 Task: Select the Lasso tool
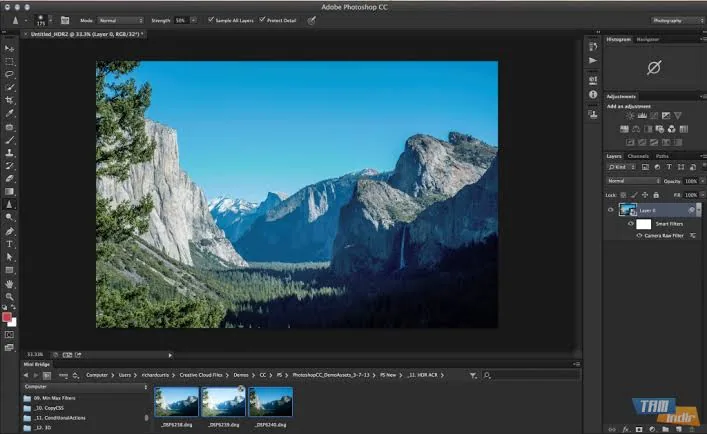(x=9, y=74)
